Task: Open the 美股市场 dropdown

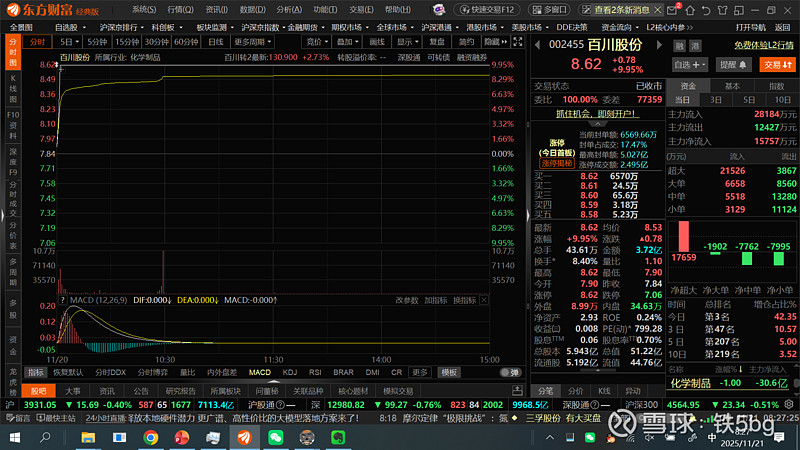Action: [530, 27]
